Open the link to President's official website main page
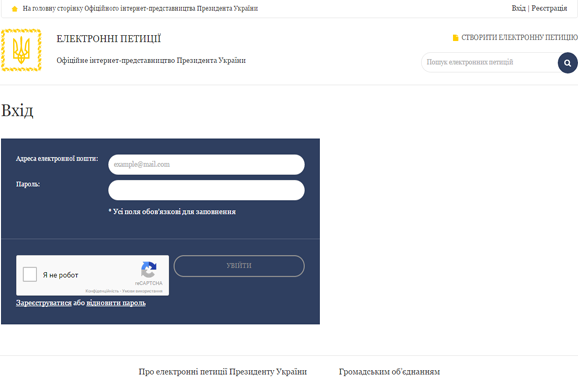Image resolution: width=578 pixels, height=383 pixels. click(x=140, y=8)
